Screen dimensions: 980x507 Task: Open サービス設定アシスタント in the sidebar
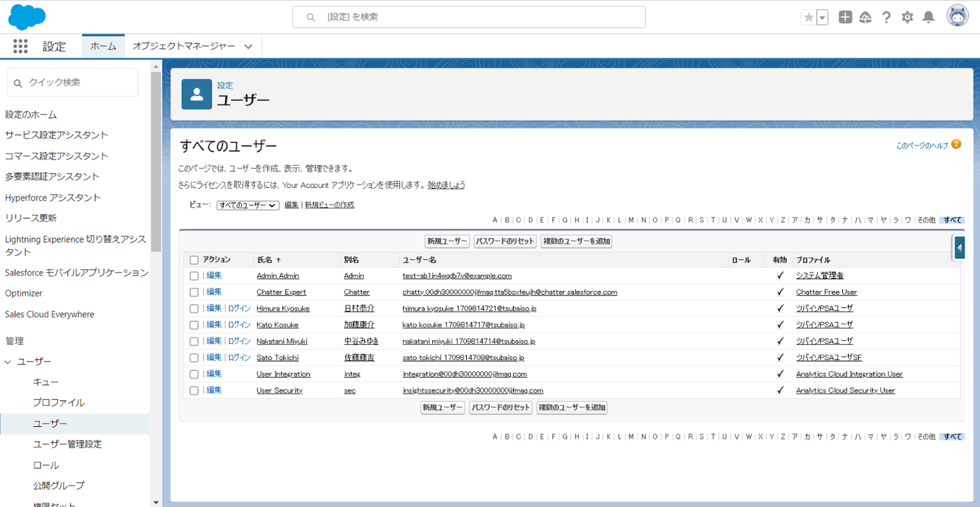[56, 135]
